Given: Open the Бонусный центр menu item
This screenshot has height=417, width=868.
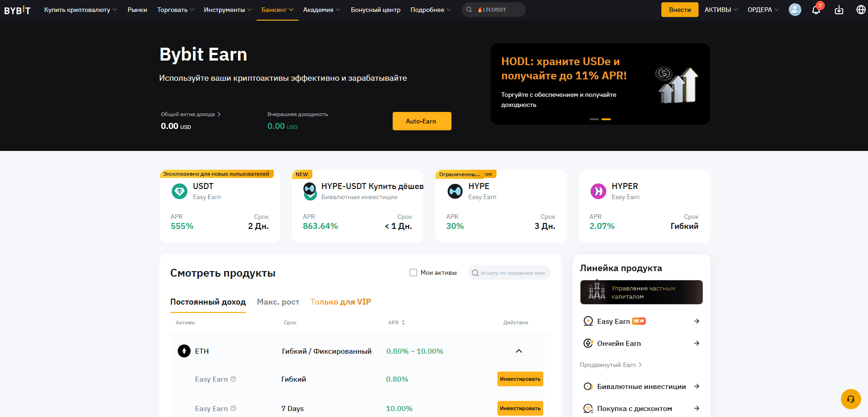Looking at the screenshot, I should click(x=376, y=10).
